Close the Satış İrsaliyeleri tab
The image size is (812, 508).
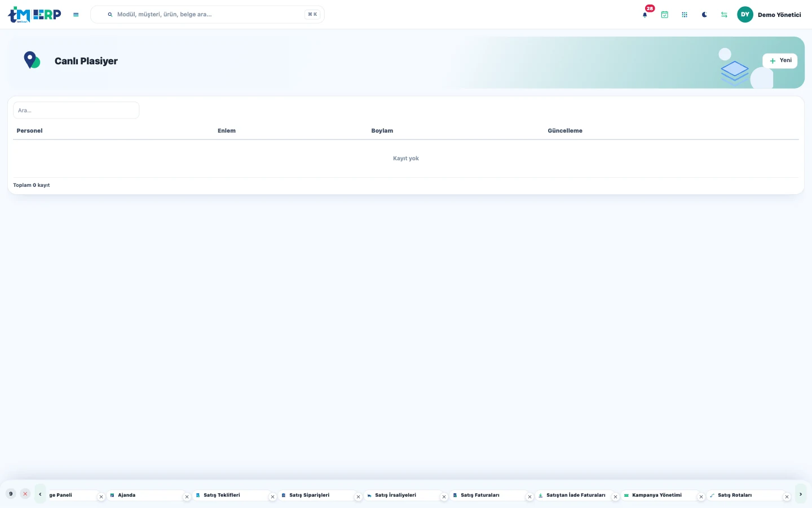coord(444,497)
